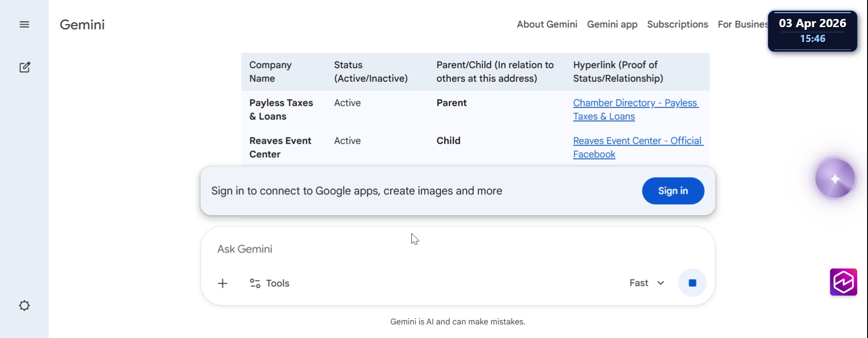Viewport: 868px width, 338px height.
Task: Start a new chat with pencil icon
Action: click(x=24, y=68)
